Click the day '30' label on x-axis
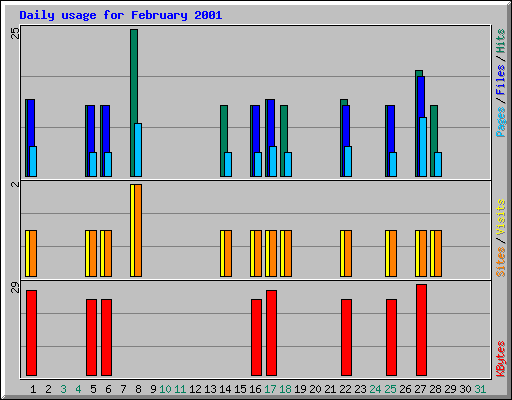 [465, 389]
